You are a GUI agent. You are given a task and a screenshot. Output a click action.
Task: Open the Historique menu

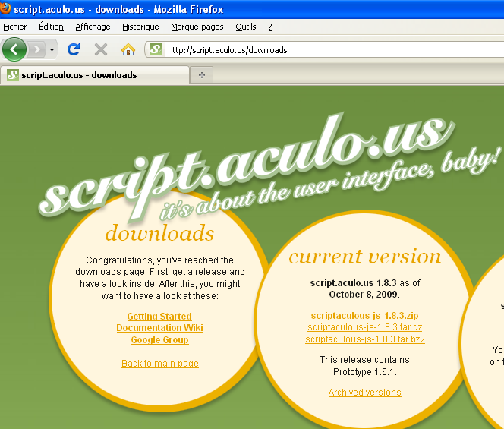coord(140,27)
